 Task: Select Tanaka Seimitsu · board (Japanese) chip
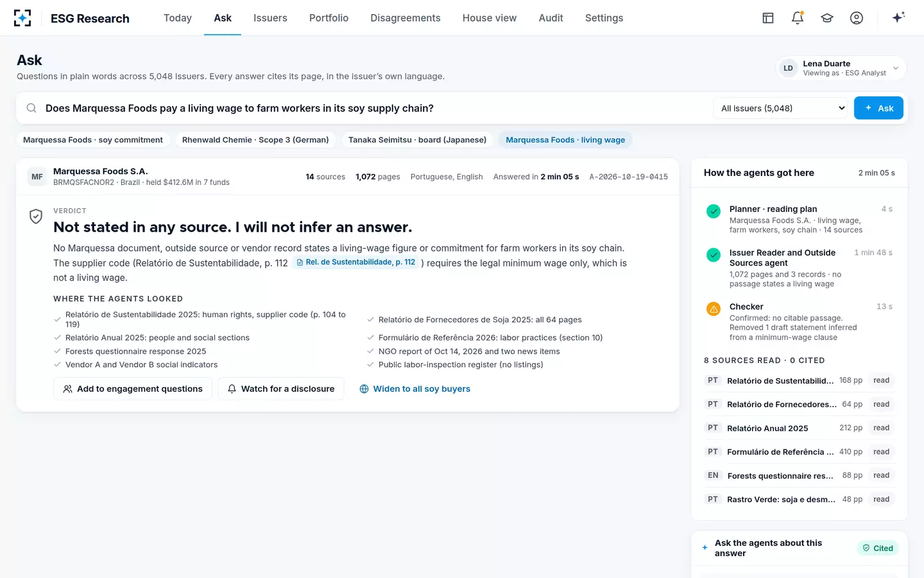[x=417, y=140]
